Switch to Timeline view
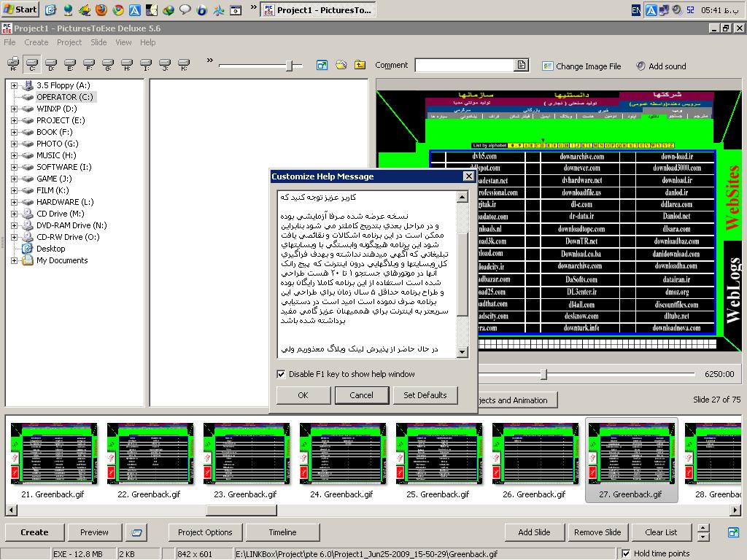 282,532
